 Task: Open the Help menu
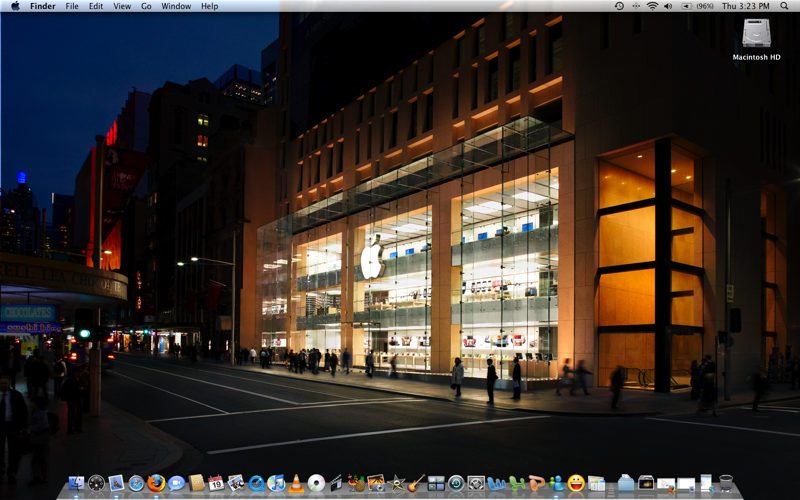pos(209,6)
